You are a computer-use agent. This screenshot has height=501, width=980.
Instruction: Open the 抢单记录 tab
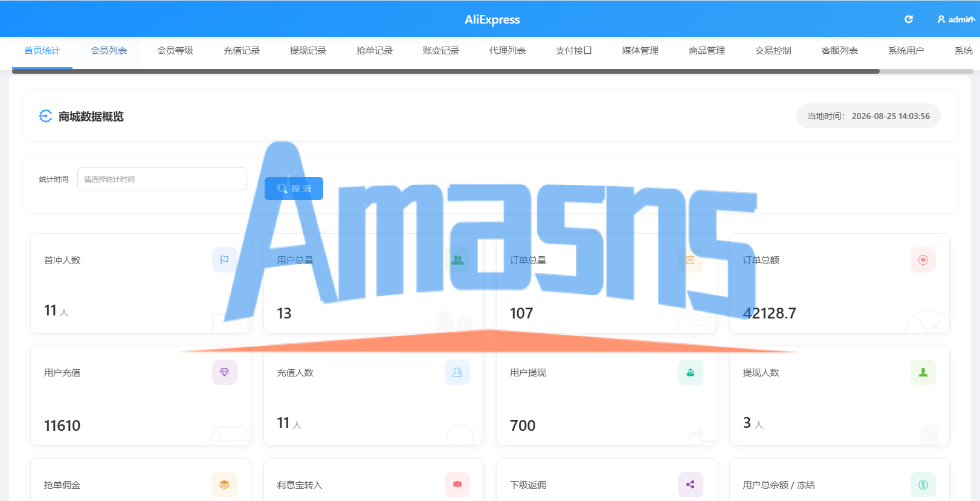coord(375,51)
